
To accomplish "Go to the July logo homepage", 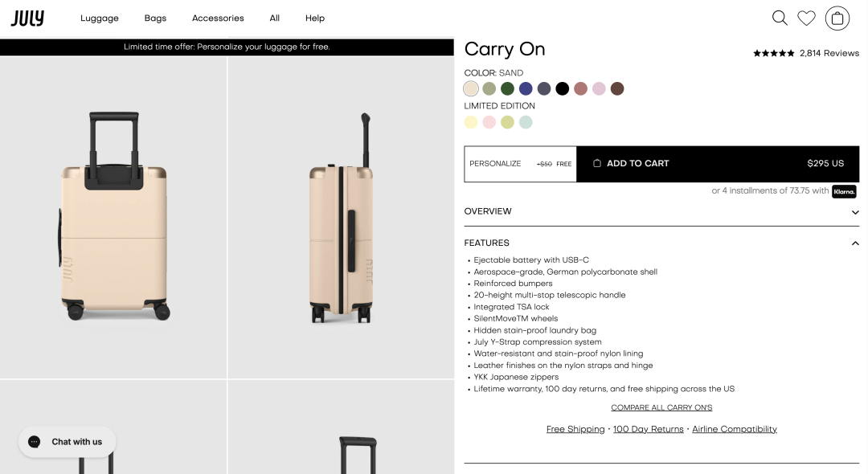I will (x=27, y=18).
